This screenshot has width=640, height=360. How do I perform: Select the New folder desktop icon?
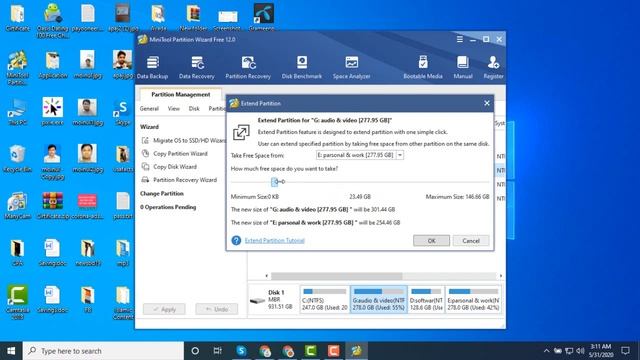pyautogui.click(x=193, y=18)
